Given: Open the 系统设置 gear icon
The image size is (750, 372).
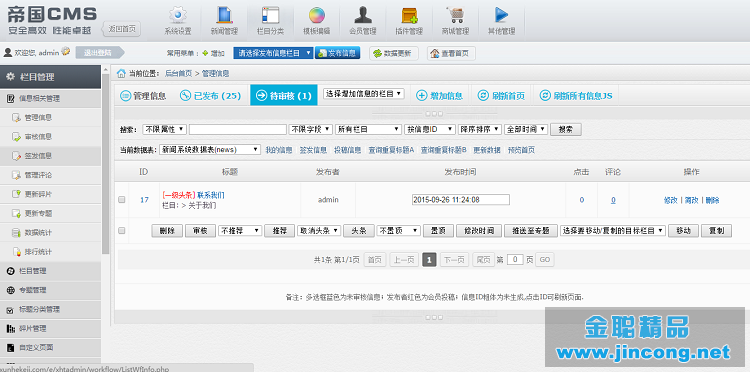Looking at the screenshot, I should click(x=178, y=15).
